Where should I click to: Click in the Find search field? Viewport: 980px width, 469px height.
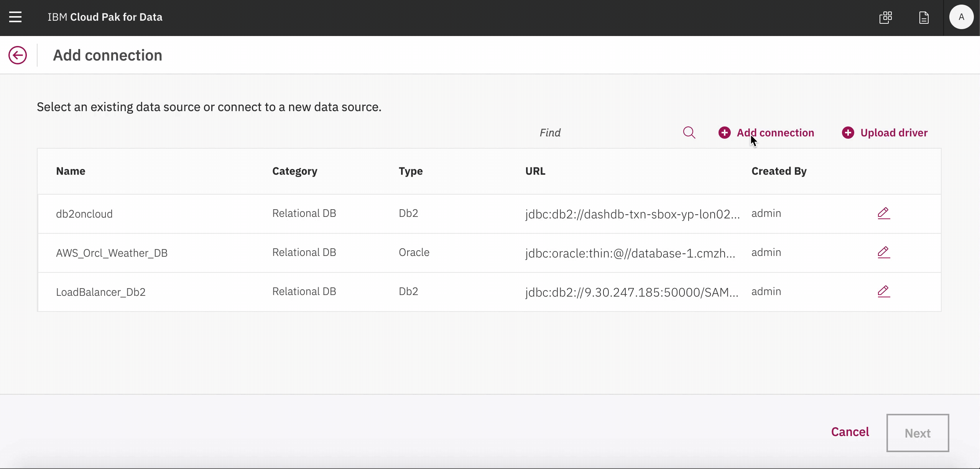pos(606,133)
